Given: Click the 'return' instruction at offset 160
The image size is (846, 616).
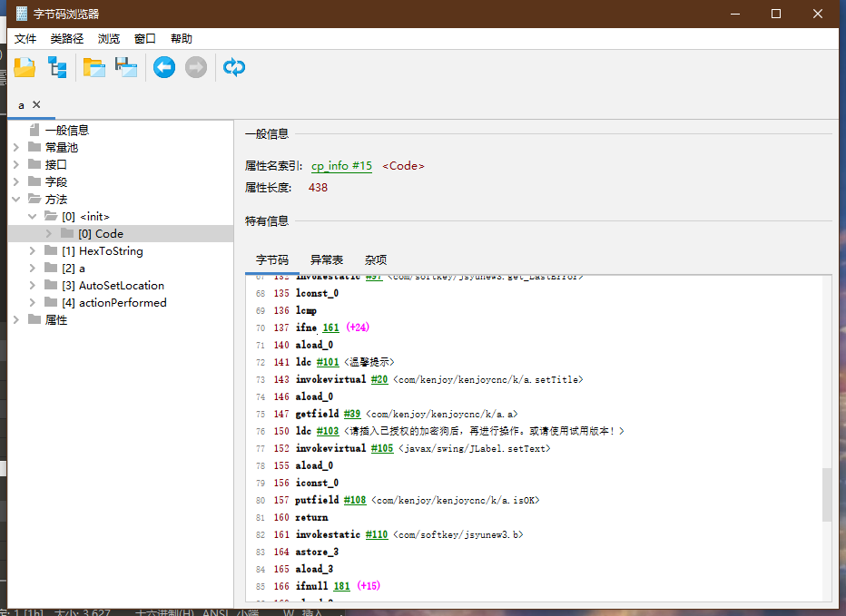Looking at the screenshot, I should pos(311,517).
